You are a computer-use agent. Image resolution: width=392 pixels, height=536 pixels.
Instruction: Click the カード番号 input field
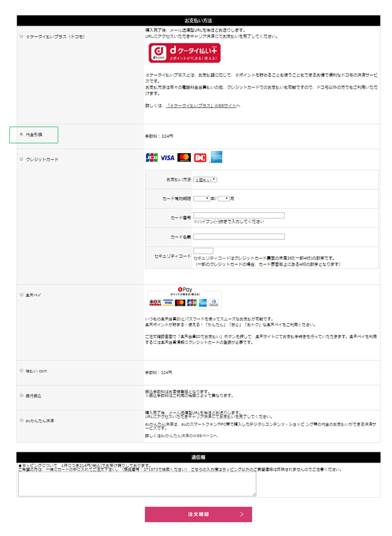(239, 215)
